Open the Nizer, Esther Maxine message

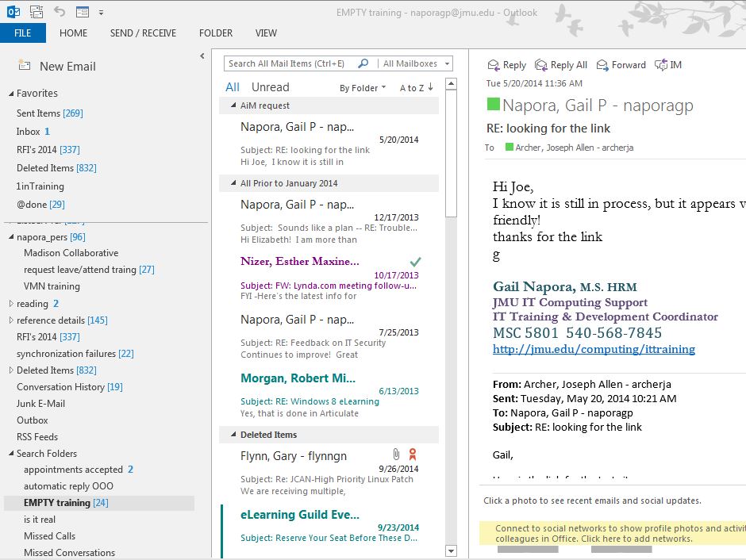pos(329,278)
